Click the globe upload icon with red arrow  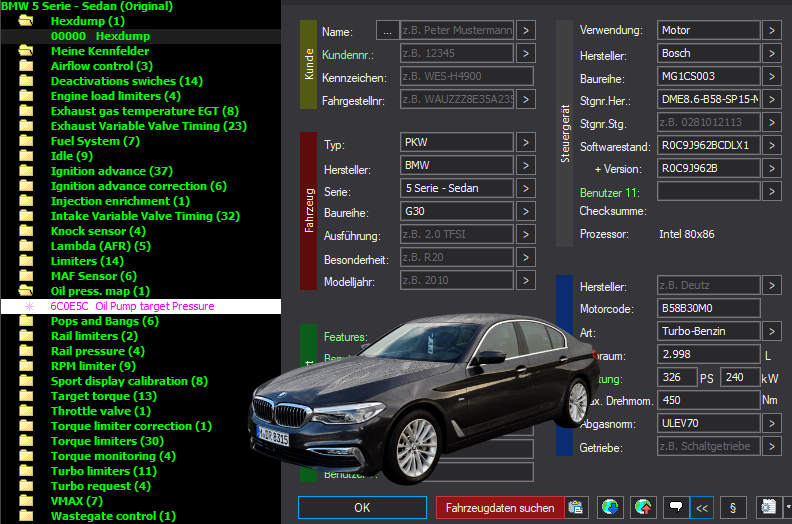pyautogui.click(x=643, y=507)
